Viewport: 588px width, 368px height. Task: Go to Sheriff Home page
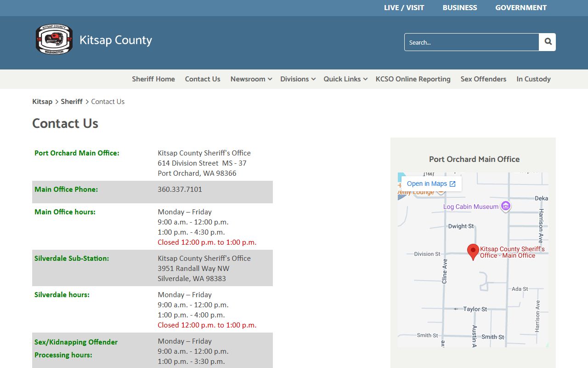pos(153,79)
